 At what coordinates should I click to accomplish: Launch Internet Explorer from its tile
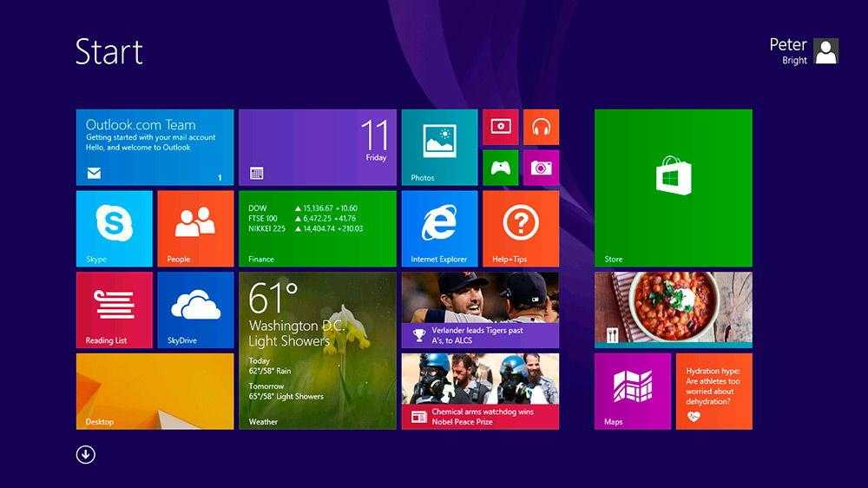439,228
